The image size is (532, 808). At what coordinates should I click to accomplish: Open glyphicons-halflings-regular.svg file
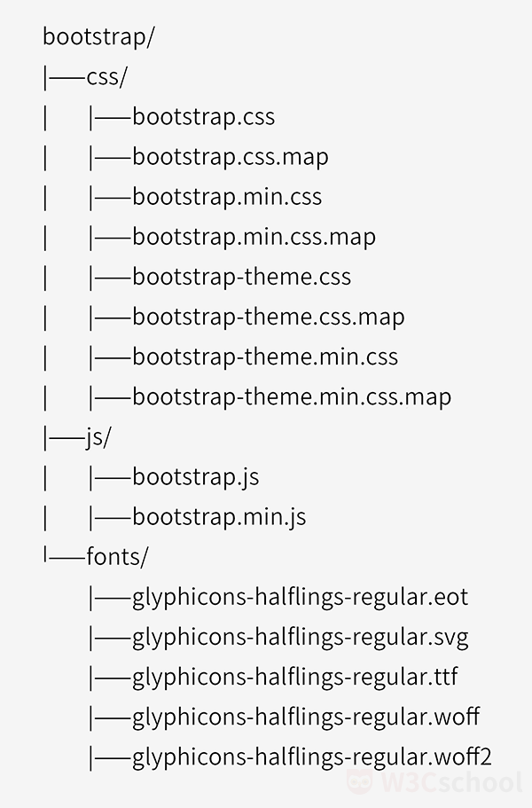[301, 637]
